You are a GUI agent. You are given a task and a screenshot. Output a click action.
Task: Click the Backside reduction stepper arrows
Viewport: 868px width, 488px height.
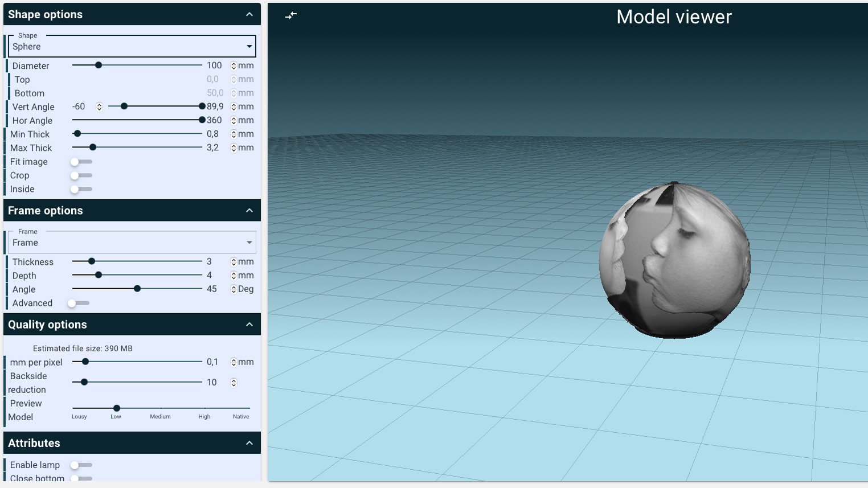tap(234, 383)
